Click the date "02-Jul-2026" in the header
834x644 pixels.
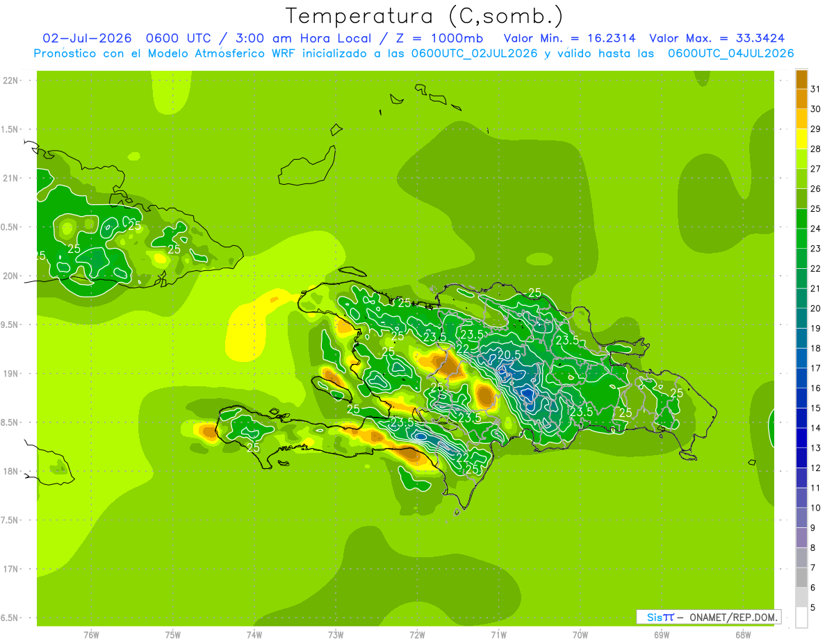(87, 38)
